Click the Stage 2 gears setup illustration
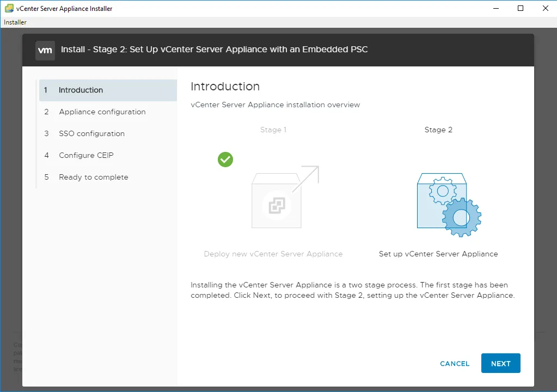 [x=449, y=205]
